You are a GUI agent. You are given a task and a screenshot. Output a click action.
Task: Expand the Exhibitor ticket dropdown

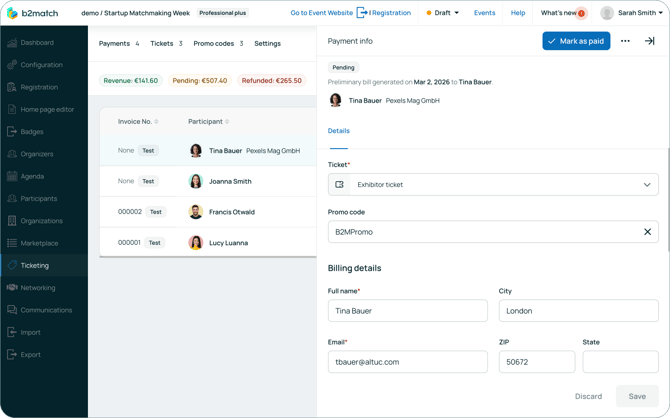(x=647, y=185)
